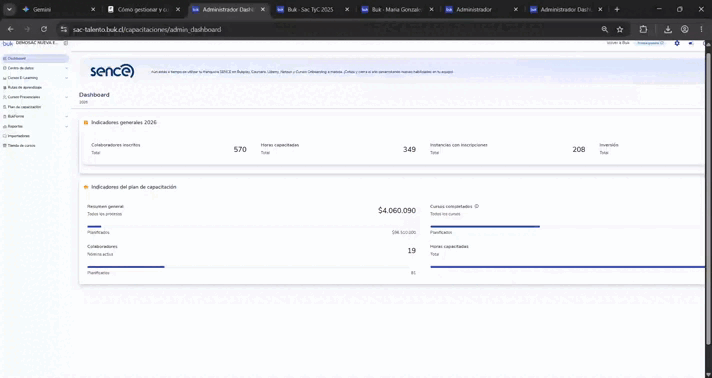This screenshot has height=378, width=712.
Task: Click Volver a Buk link
Action: (618, 43)
